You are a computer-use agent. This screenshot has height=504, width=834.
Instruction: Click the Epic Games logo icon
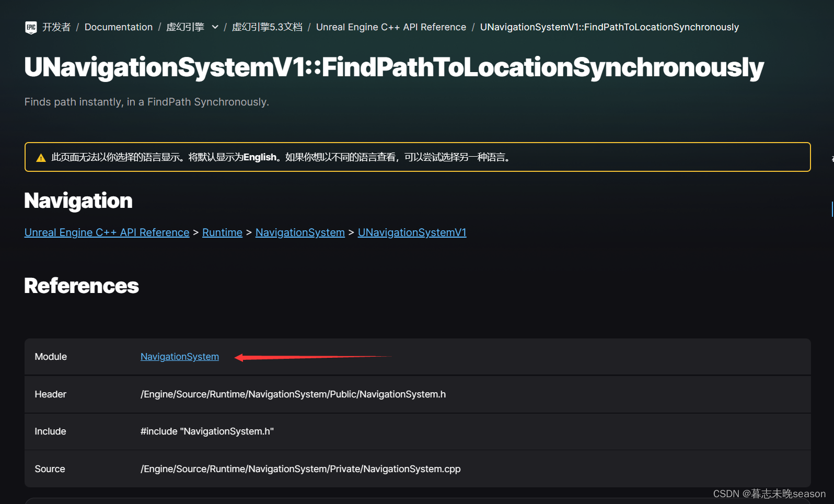click(x=31, y=28)
